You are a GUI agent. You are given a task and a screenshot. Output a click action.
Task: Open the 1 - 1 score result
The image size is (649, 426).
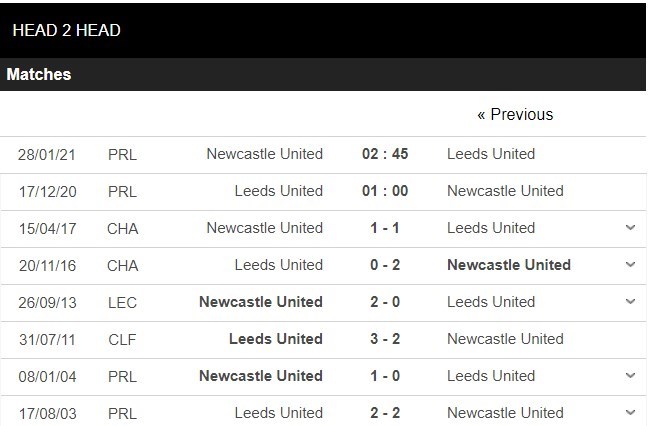click(x=385, y=228)
